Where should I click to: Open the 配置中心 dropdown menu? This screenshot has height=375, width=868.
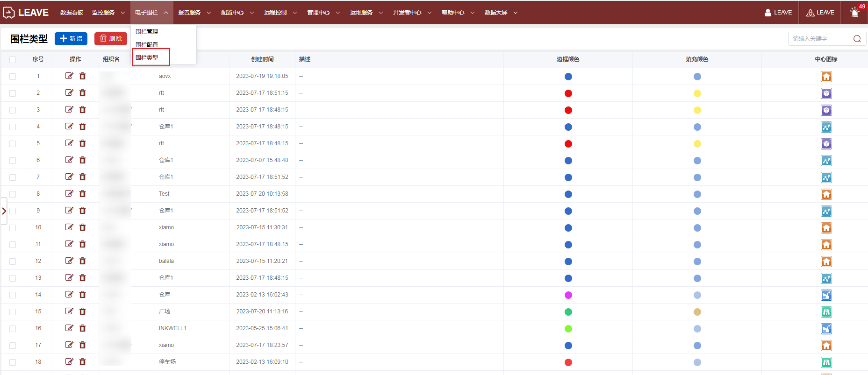tap(237, 13)
